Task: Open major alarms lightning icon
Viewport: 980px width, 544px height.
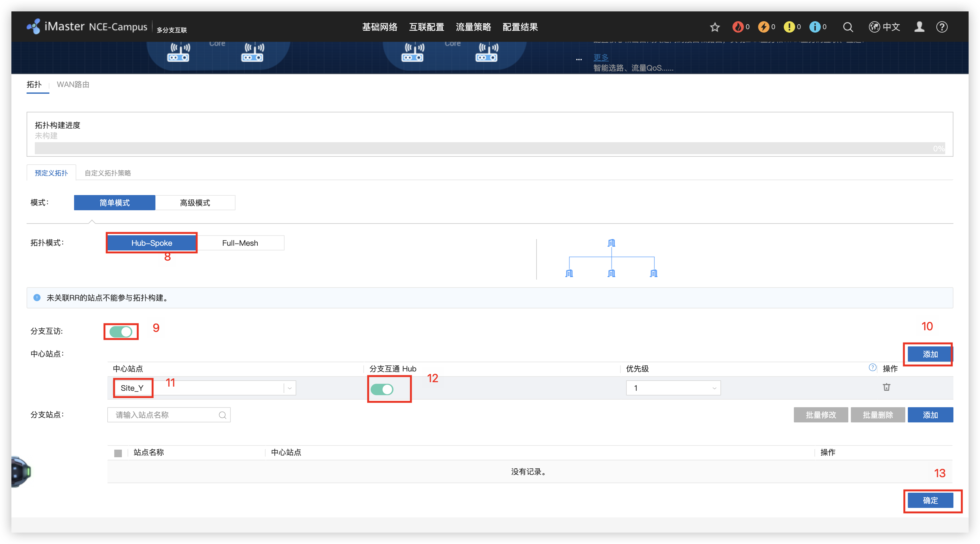Action: tap(763, 27)
